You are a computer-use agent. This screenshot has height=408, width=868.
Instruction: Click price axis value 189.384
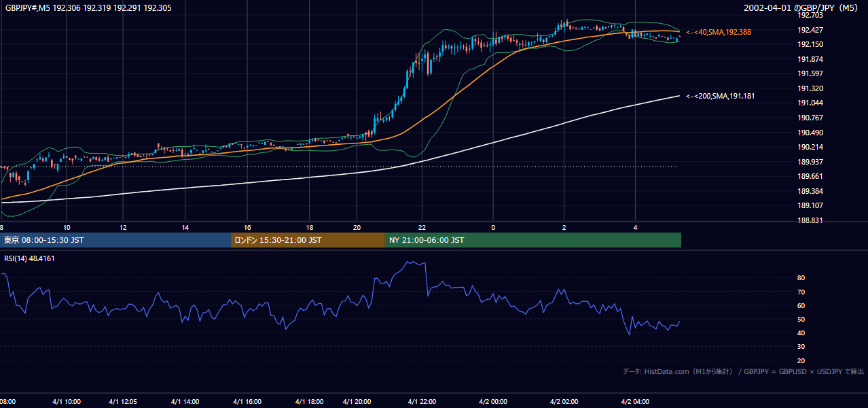[810, 191]
